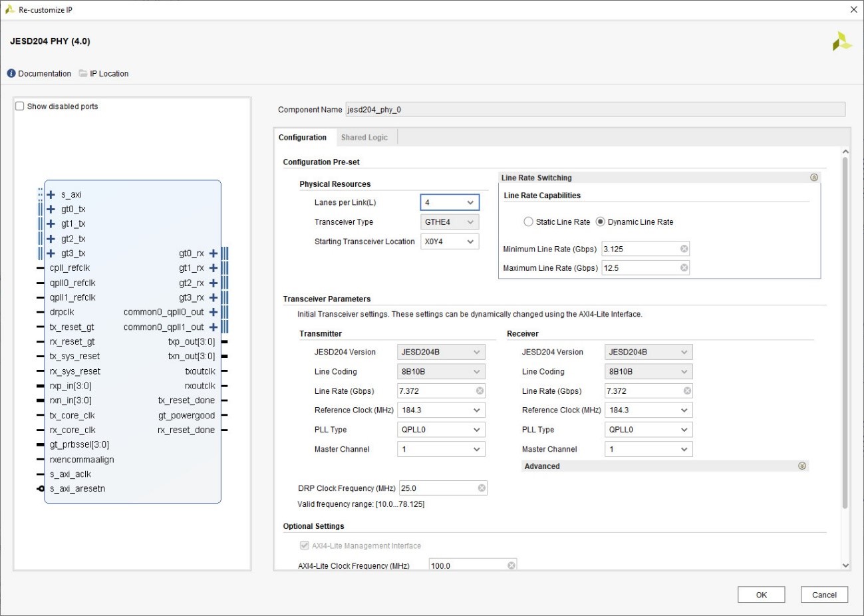Clear the Minimum Line Rate field icon
Viewport: 864px width, 616px height.
tap(684, 249)
